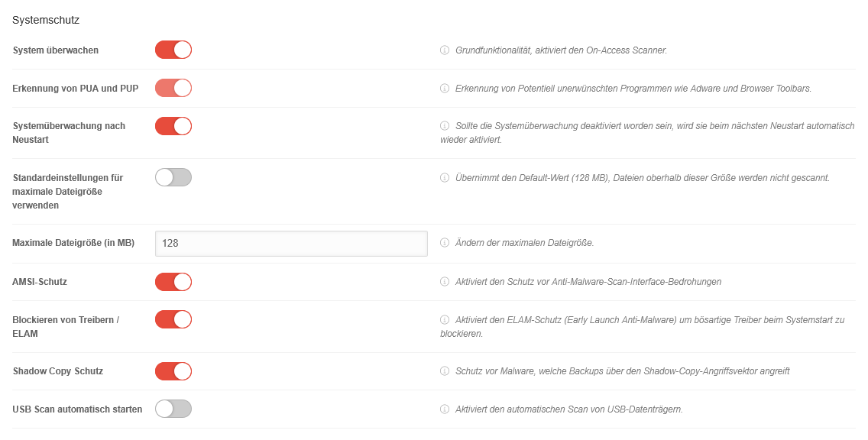
Task: Click the Systemschutz section heading
Action: pos(46,20)
